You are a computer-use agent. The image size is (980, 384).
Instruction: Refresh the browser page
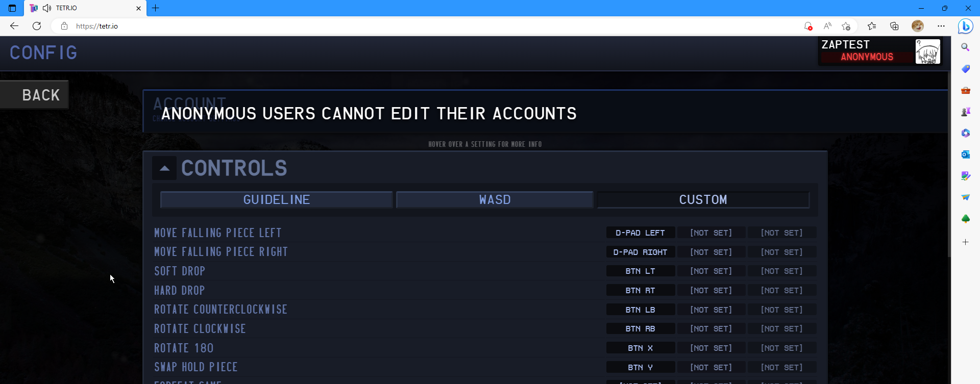point(37,26)
